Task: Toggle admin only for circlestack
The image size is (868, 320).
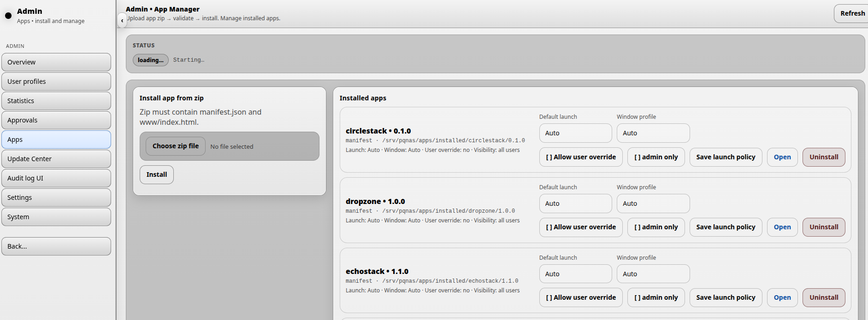Action: [656, 157]
